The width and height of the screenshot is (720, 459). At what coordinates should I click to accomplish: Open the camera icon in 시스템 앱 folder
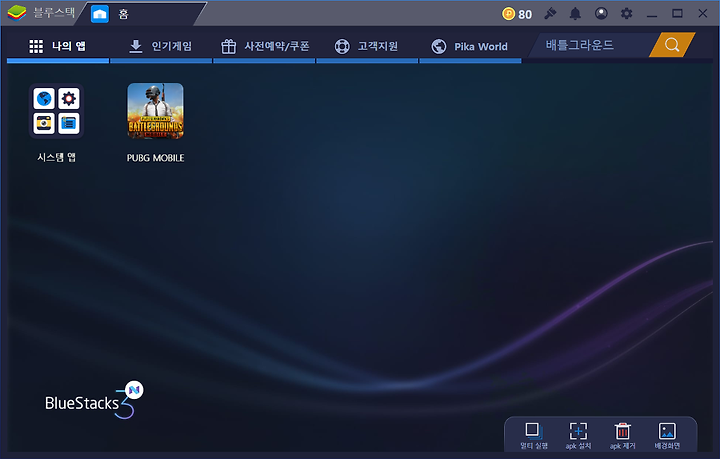[44, 123]
